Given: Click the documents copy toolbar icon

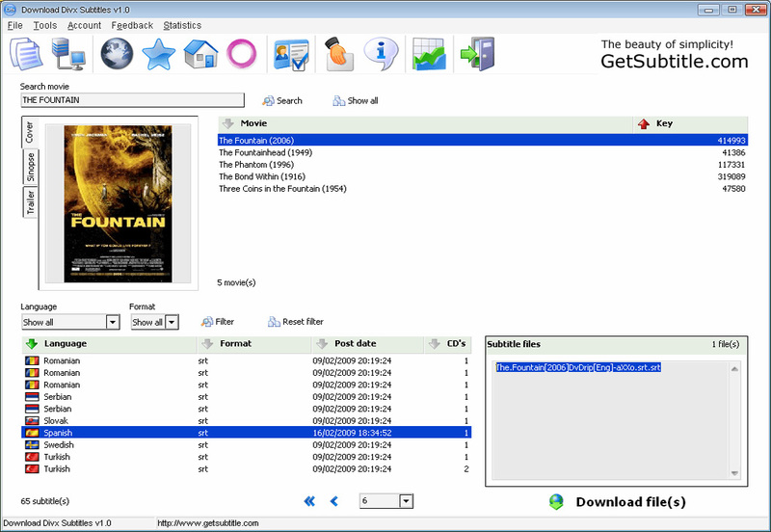Looking at the screenshot, I should point(26,54).
